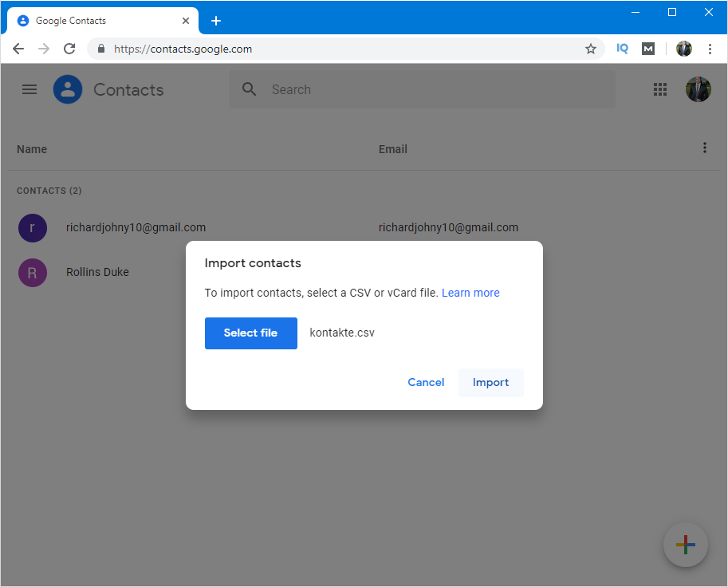Screen dimensions: 728x587
Task: Click the Name column header
Action: (x=32, y=149)
